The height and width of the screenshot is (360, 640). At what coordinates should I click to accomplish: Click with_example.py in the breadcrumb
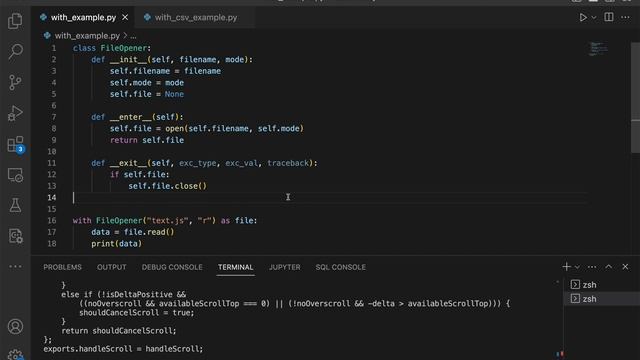(87, 36)
